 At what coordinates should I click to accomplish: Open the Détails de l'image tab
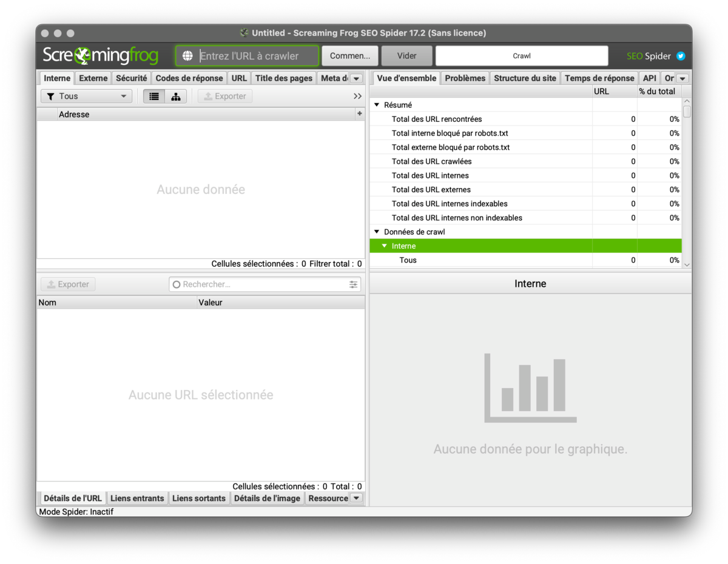coord(267,498)
